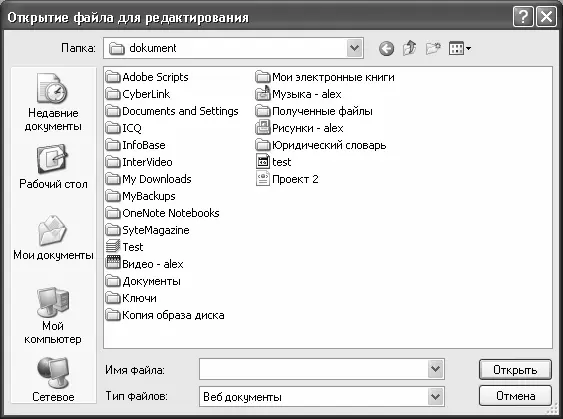Create a new folder via toolbar icon
Screen dimensions: 563x419
(433, 48)
